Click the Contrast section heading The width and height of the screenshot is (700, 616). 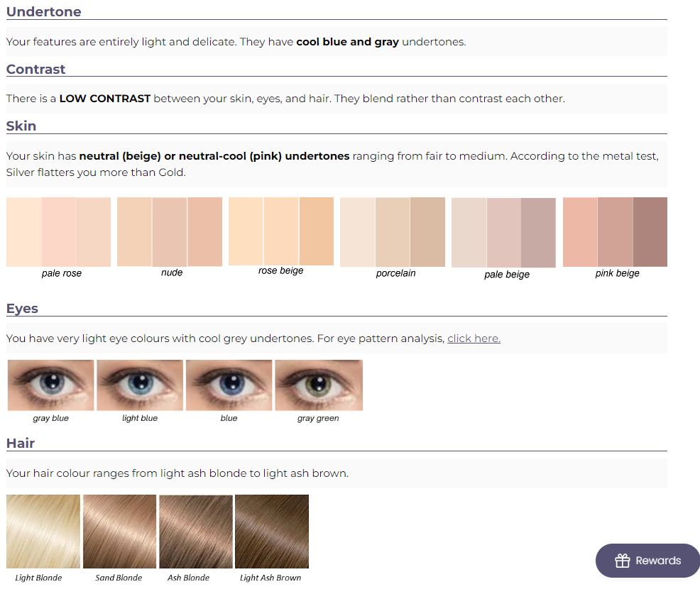pos(36,69)
